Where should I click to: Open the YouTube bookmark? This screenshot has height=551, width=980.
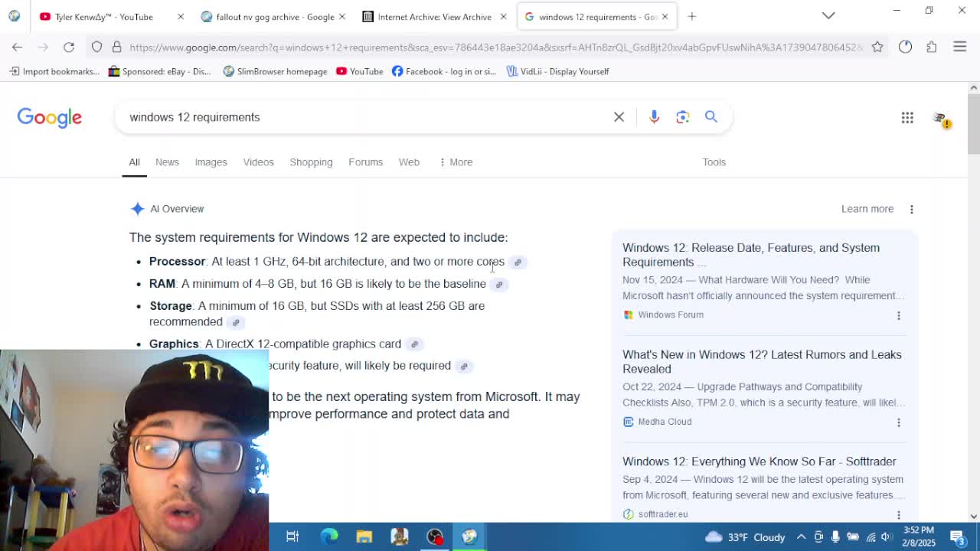360,71
